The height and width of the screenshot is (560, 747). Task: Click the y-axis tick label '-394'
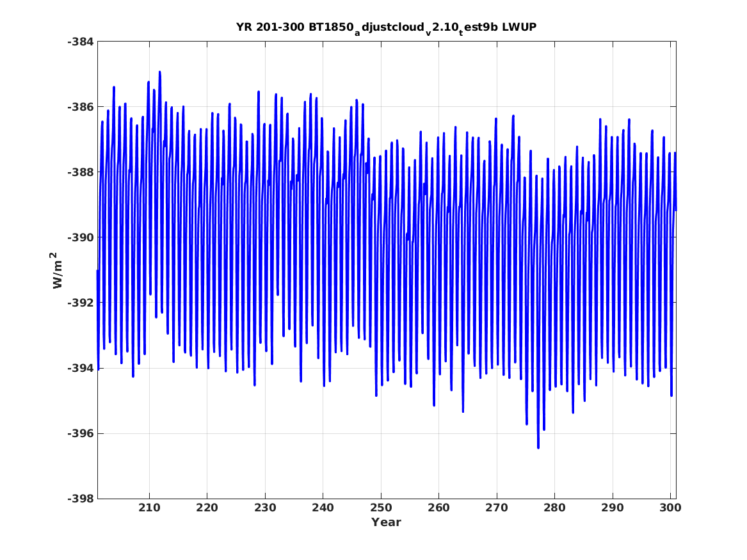tap(81, 368)
